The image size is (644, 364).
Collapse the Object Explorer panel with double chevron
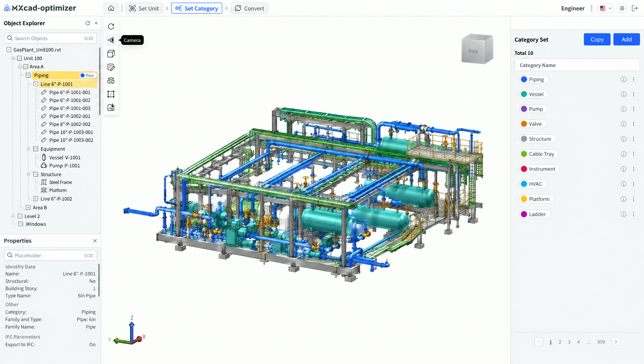point(96,23)
